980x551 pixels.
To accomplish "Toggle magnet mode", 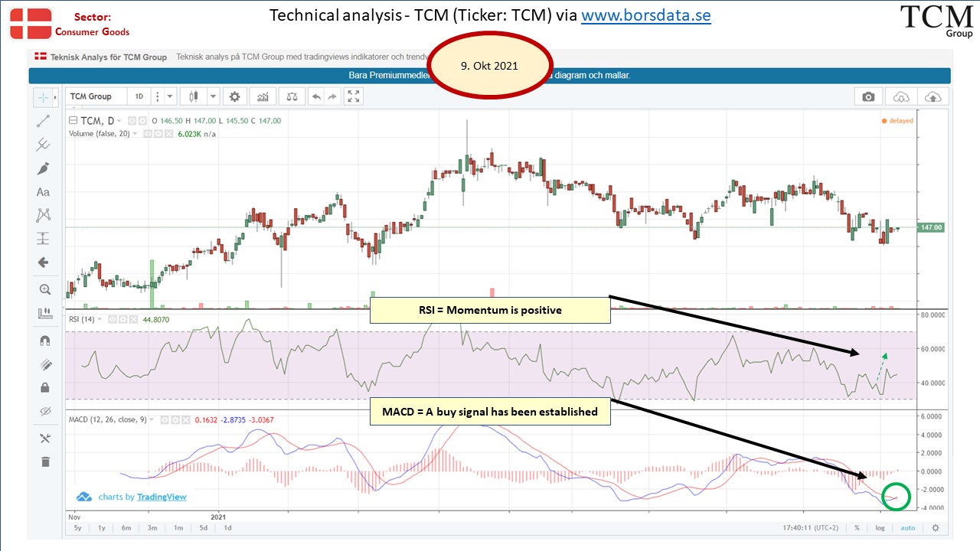I will click(x=44, y=341).
